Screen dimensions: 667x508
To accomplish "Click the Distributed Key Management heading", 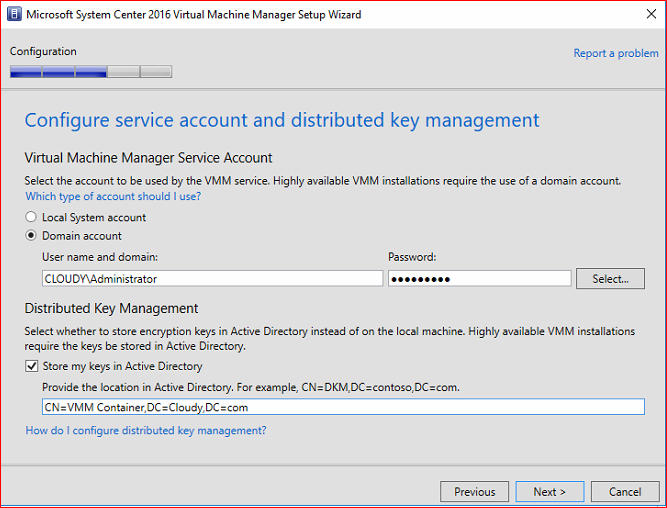I will (x=111, y=308).
